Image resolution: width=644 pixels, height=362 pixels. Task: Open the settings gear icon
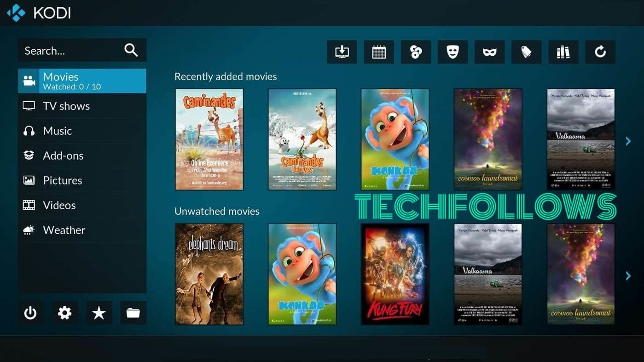pos(64,313)
